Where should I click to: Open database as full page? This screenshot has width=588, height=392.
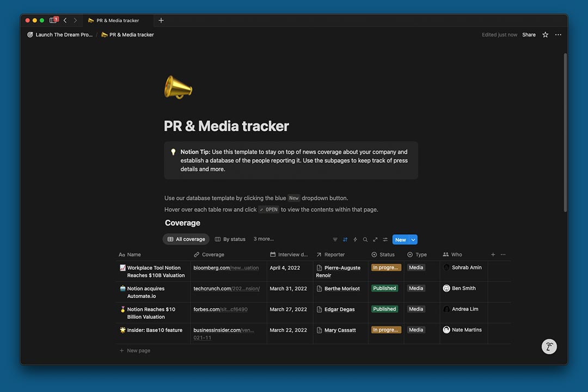point(375,240)
